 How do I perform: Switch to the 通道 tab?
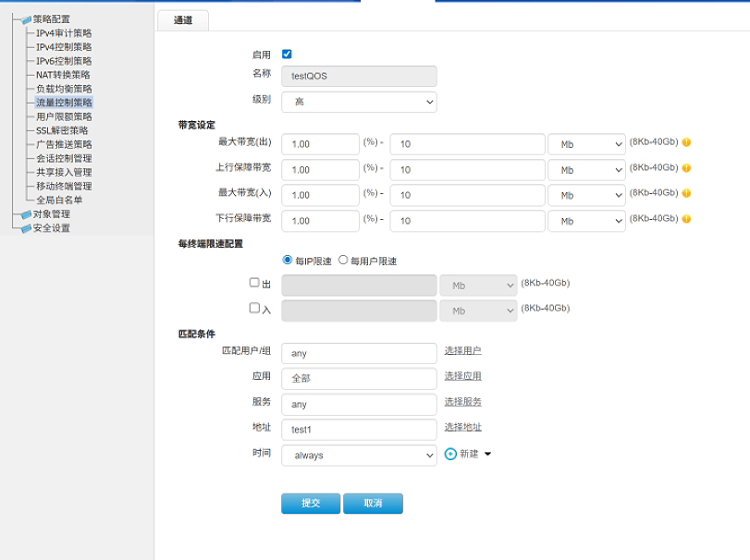(183, 20)
